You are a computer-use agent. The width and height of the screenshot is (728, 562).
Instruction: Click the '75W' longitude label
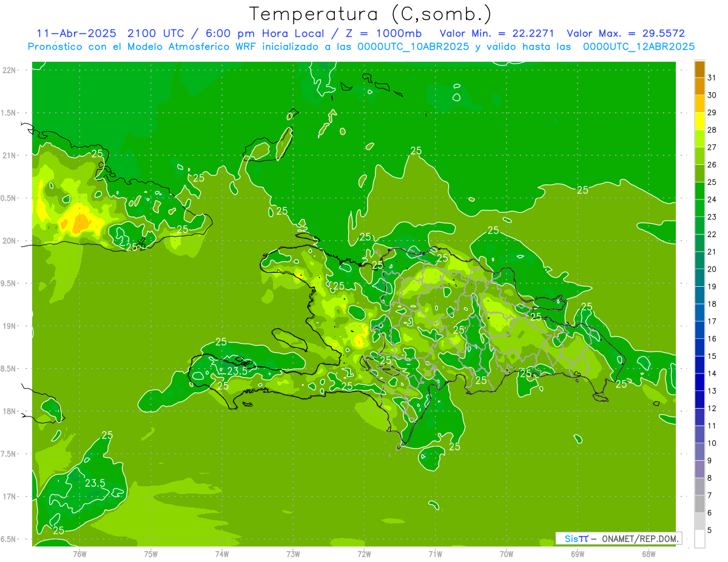tap(151, 554)
